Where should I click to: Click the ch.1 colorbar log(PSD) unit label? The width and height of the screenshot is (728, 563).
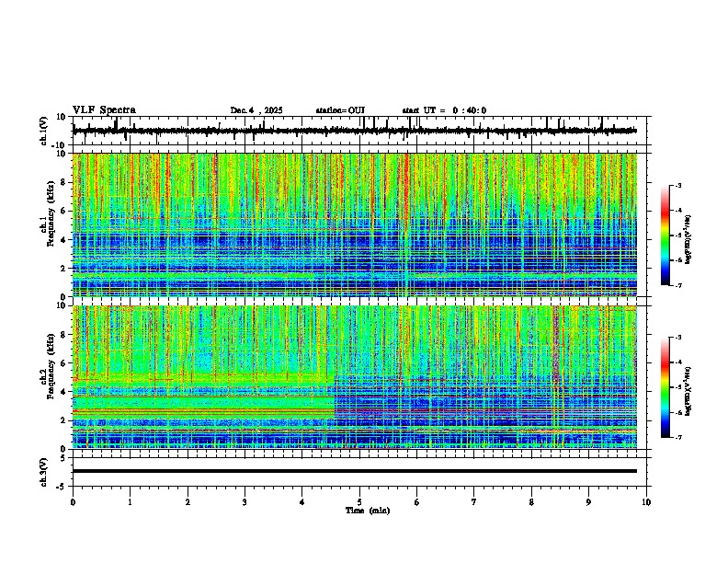tap(688, 240)
